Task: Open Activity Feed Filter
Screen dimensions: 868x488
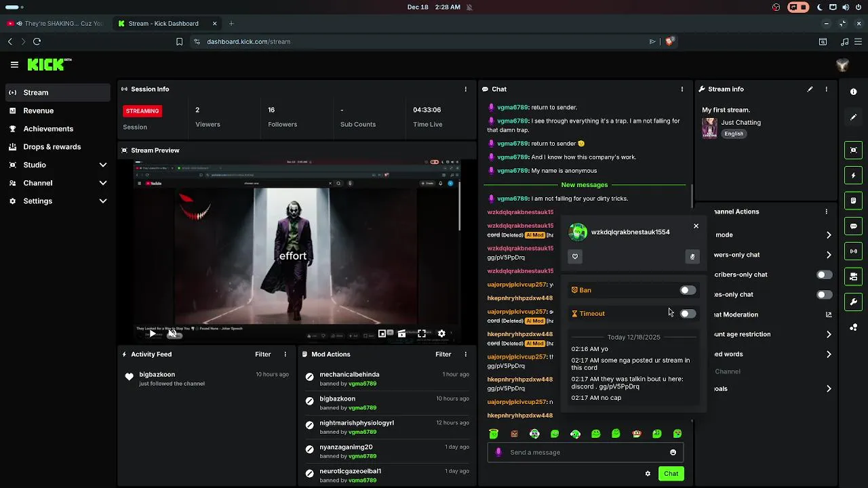Action: [x=263, y=354]
